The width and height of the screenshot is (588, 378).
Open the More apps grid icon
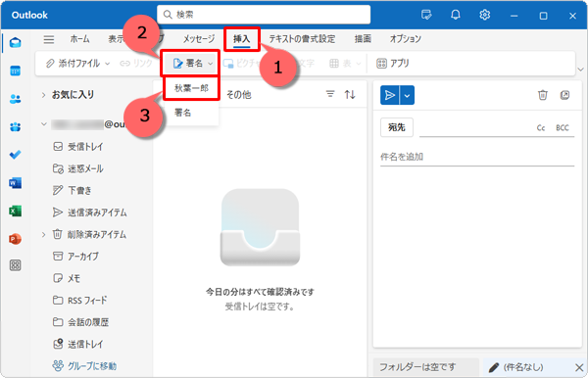tap(15, 265)
